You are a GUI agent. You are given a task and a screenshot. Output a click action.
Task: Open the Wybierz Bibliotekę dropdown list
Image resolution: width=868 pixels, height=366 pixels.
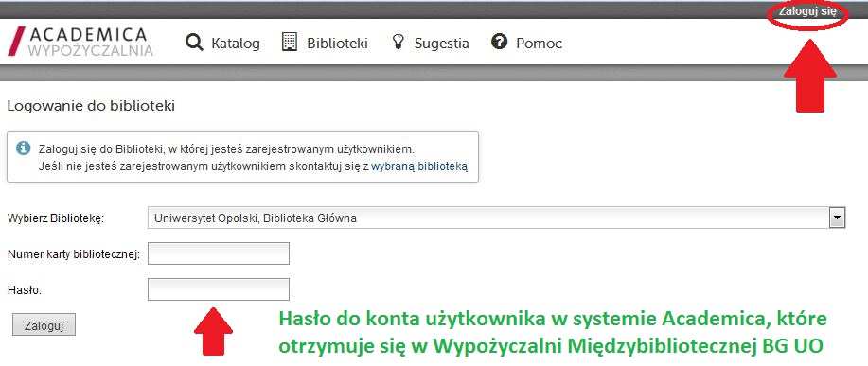(496, 218)
